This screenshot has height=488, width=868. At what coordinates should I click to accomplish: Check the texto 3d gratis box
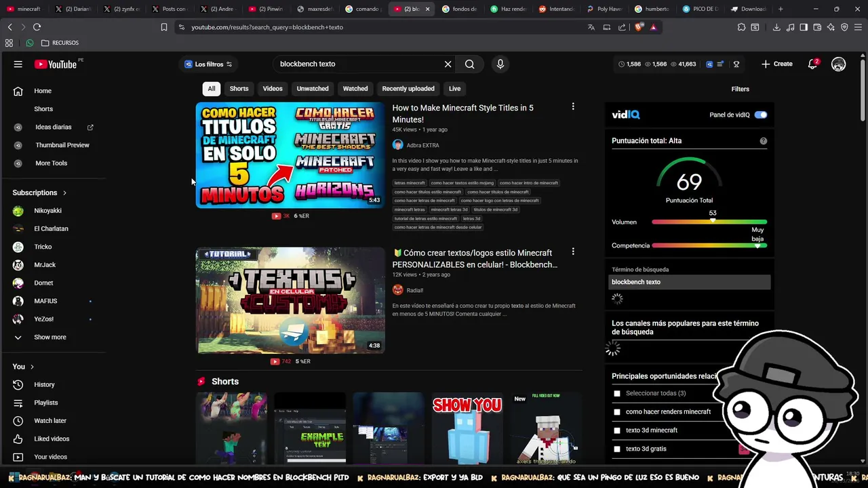click(x=617, y=449)
